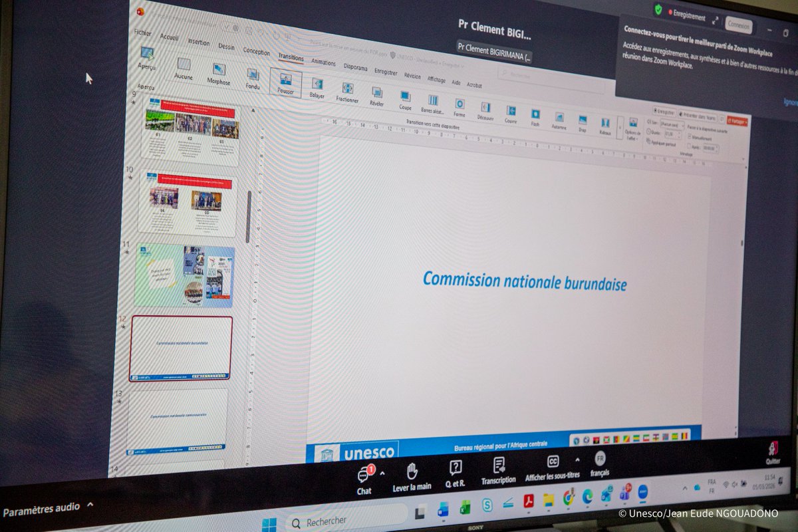Screen dimensions: 798x532
Task: Toggle Après timed advance checkbox
Action: pyautogui.click(x=689, y=145)
